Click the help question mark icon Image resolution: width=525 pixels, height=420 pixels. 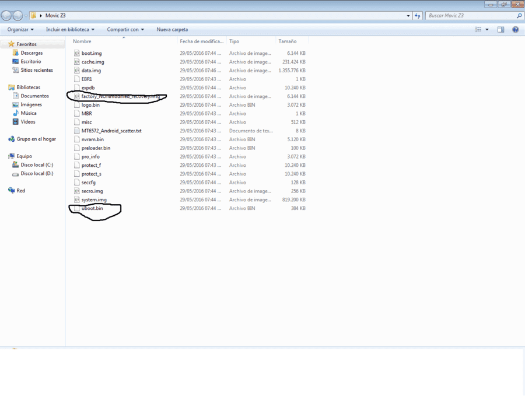(515, 30)
